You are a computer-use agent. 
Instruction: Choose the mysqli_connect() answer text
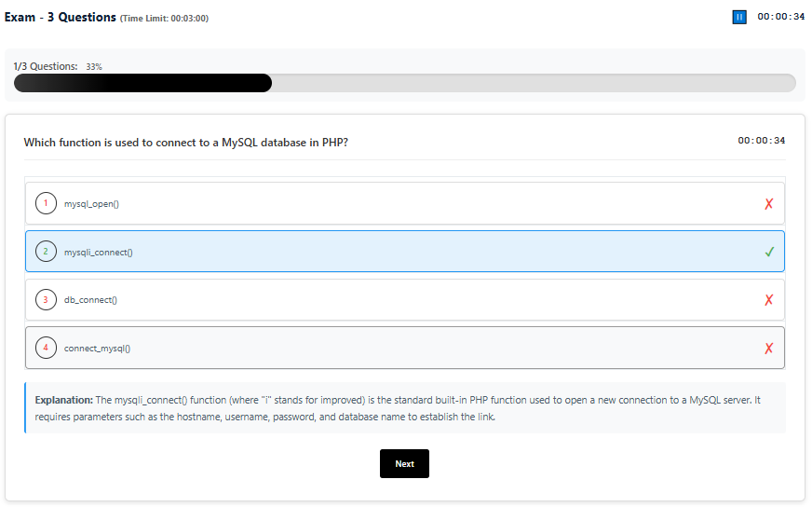(x=98, y=253)
